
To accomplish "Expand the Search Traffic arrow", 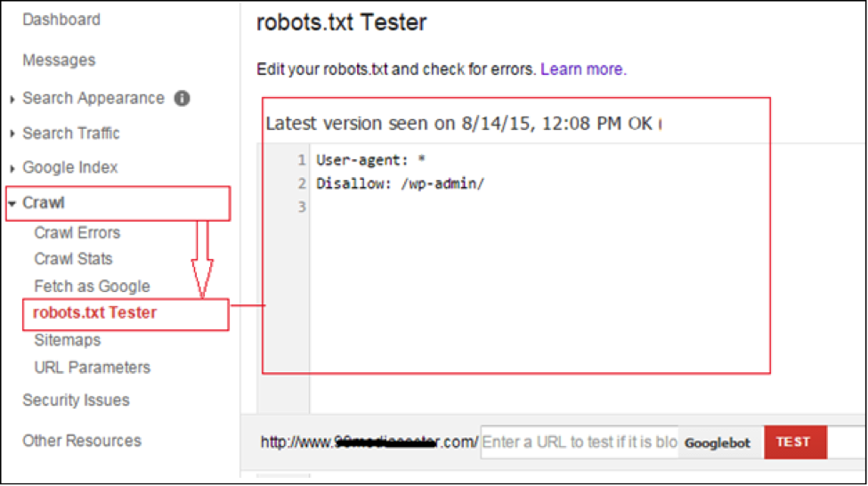I will [x=12, y=134].
